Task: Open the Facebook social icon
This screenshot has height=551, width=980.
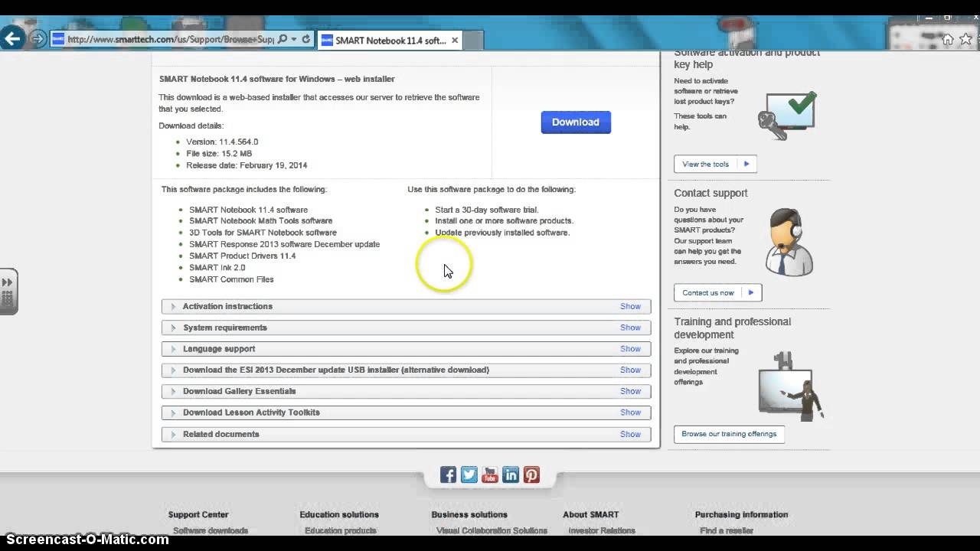Action: click(449, 475)
